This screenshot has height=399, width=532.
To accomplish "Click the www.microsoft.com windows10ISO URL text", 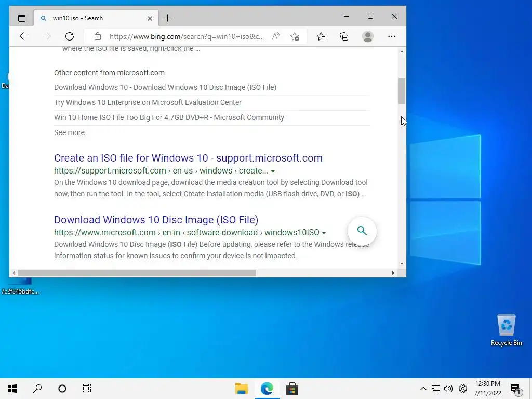I will point(187,232).
